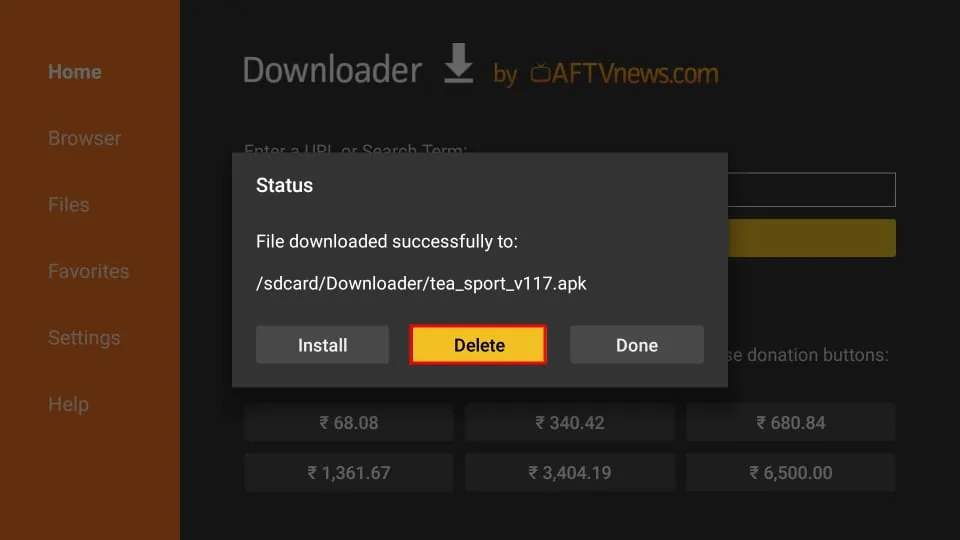Go to Favorites in sidebar
960x540 pixels.
click(89, 271)
